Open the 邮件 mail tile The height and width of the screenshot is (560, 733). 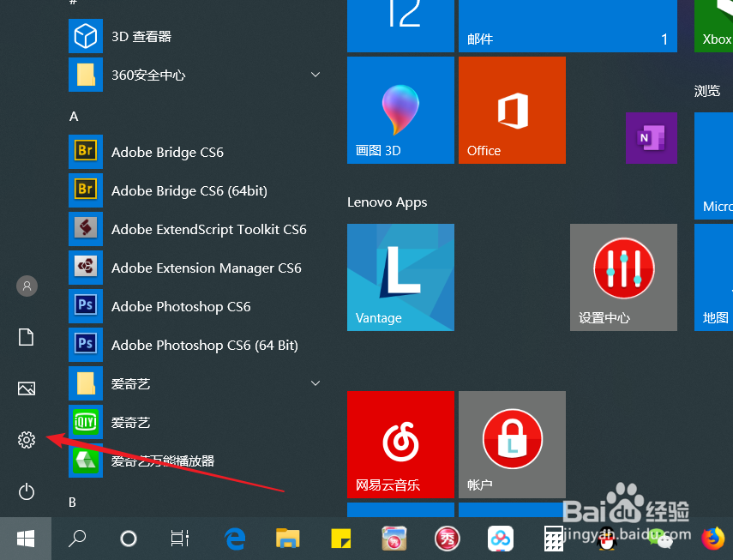[x=568, y=26]
